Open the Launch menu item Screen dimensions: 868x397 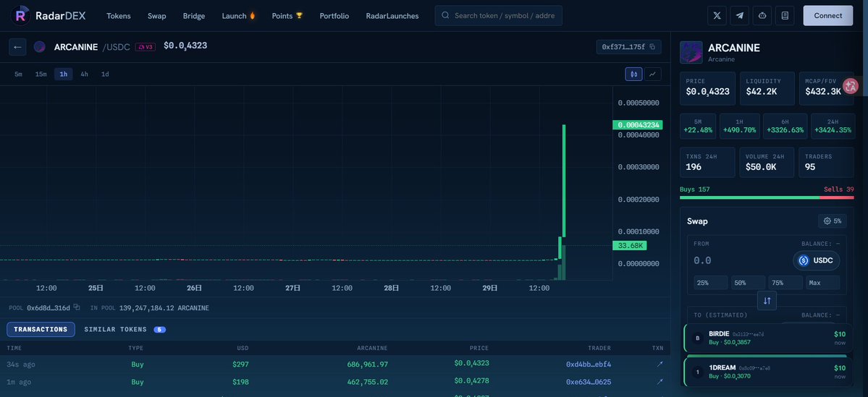click(x=239, y=16)
